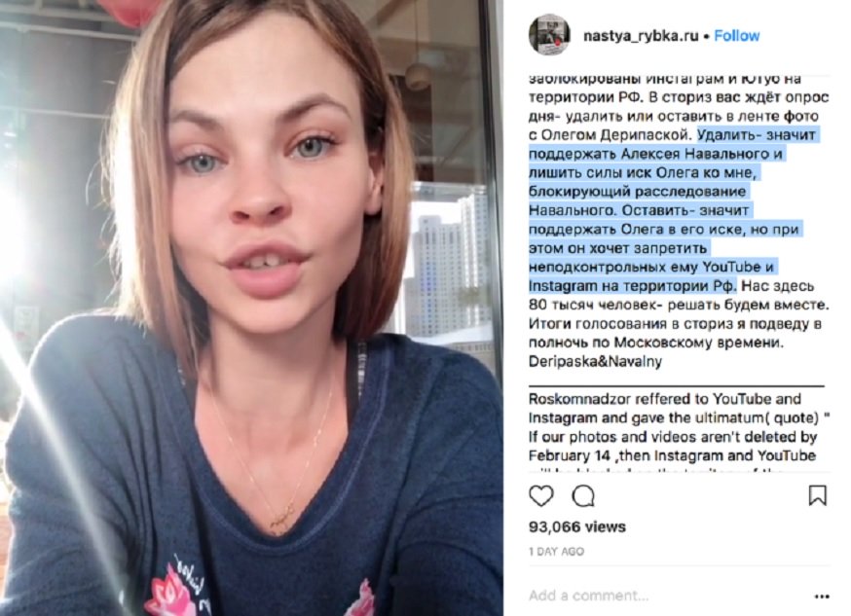Screen dimensions: 851x616
Task: Click the '80 тысяч человек' caption line
Action: pos(679,305)
